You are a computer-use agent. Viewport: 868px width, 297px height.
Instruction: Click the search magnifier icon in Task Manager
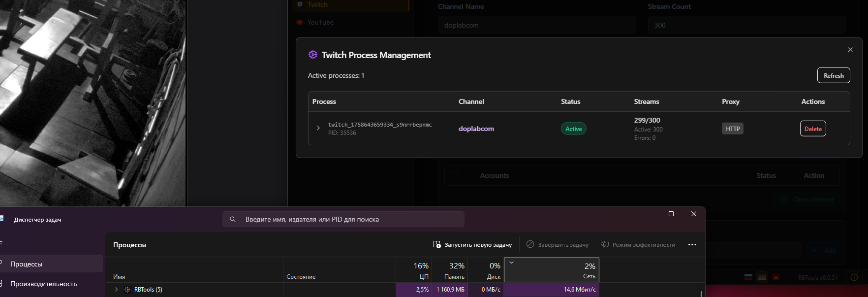[233, 220]
